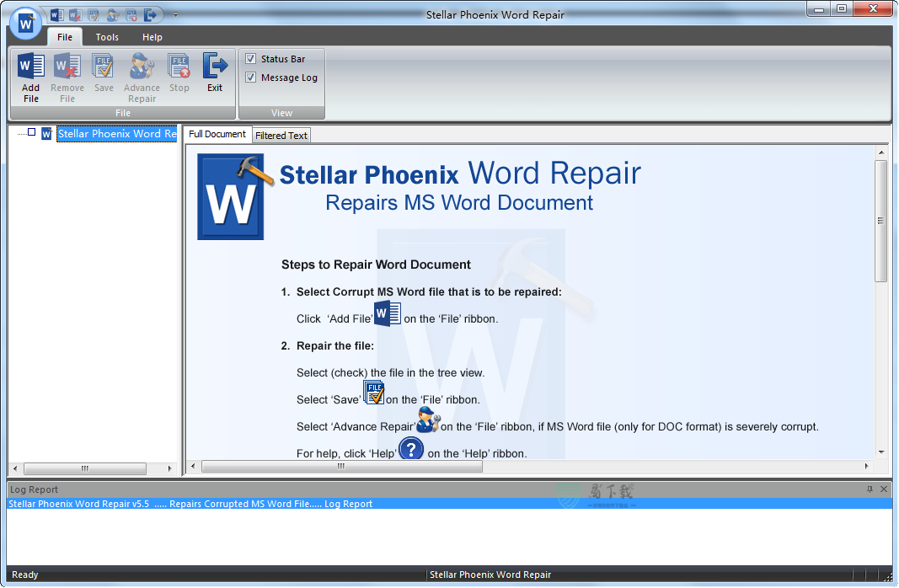Open the Help ribbon tab
The image size is (899, 588).
point(152,37)
